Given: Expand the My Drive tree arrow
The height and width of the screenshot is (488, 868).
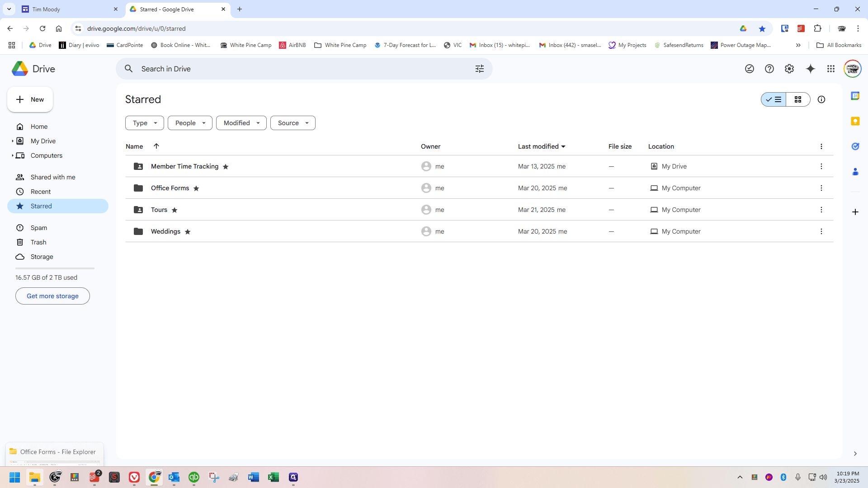Looking at the screenshot, I should click(x=12, y=141).
